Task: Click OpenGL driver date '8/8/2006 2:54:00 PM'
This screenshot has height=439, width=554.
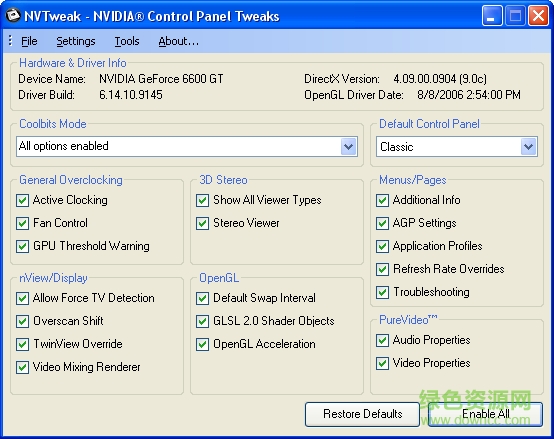Action: (x=469, y=95)
